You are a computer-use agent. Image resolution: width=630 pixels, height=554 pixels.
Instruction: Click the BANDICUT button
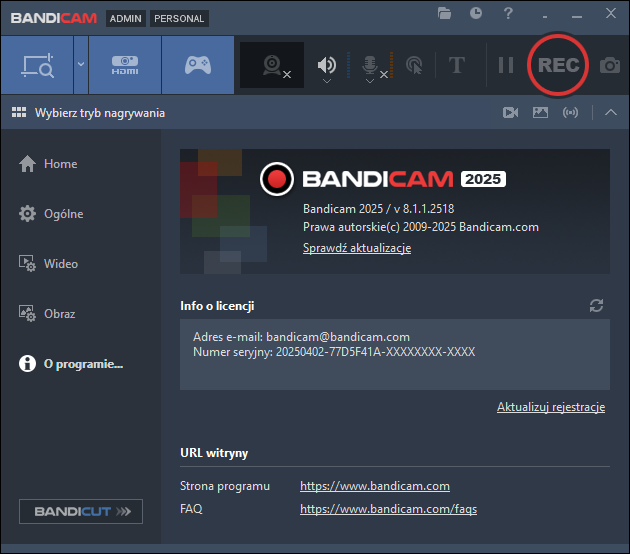coord(81,511)
